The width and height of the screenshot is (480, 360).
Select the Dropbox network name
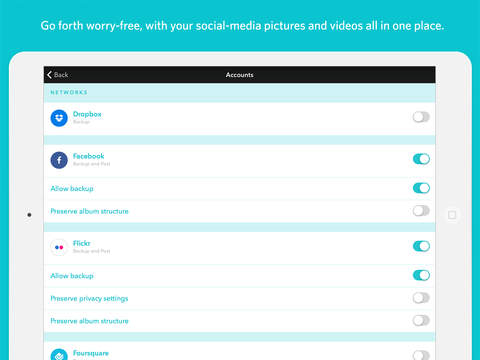coord(87,114)
